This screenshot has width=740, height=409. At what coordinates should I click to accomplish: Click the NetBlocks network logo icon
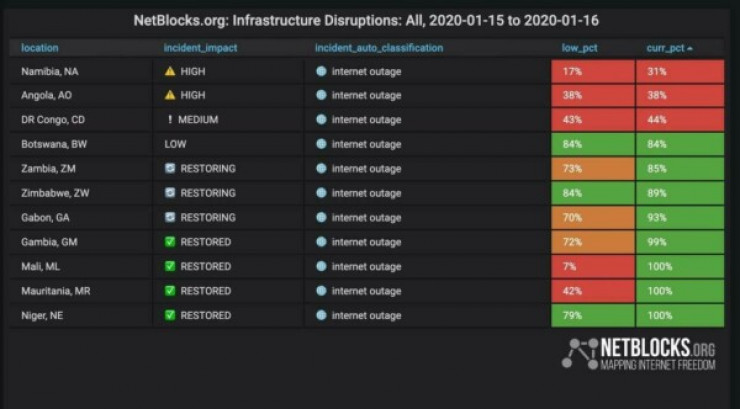(x=579, y=353)
